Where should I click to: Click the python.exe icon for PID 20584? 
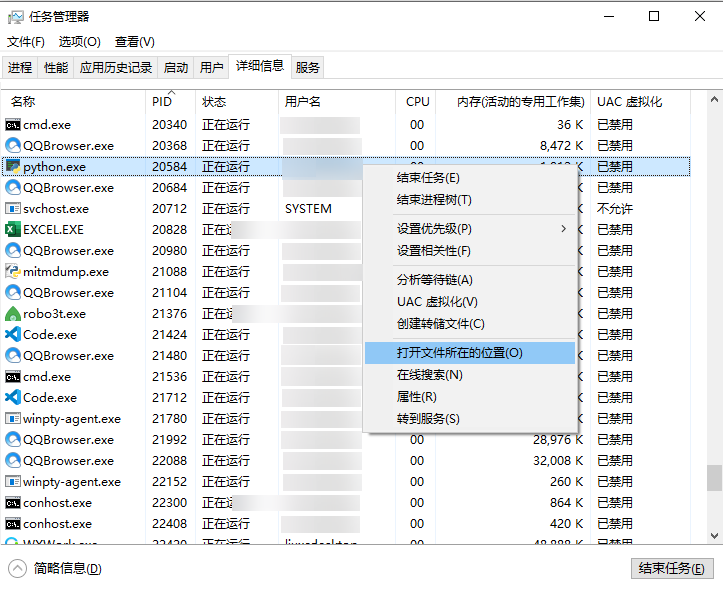13,166
